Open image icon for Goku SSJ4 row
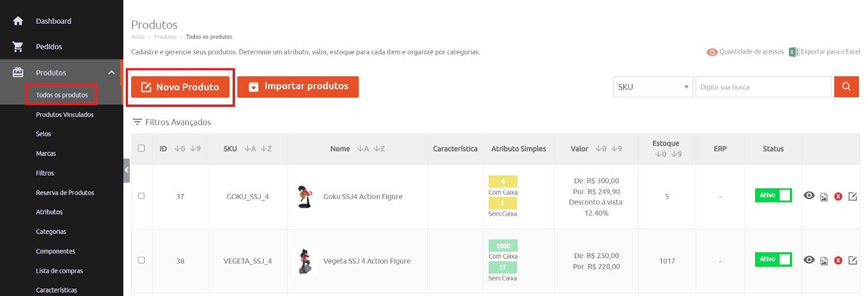This screenshot has width=868, height=296. click(x=824, y=197)
